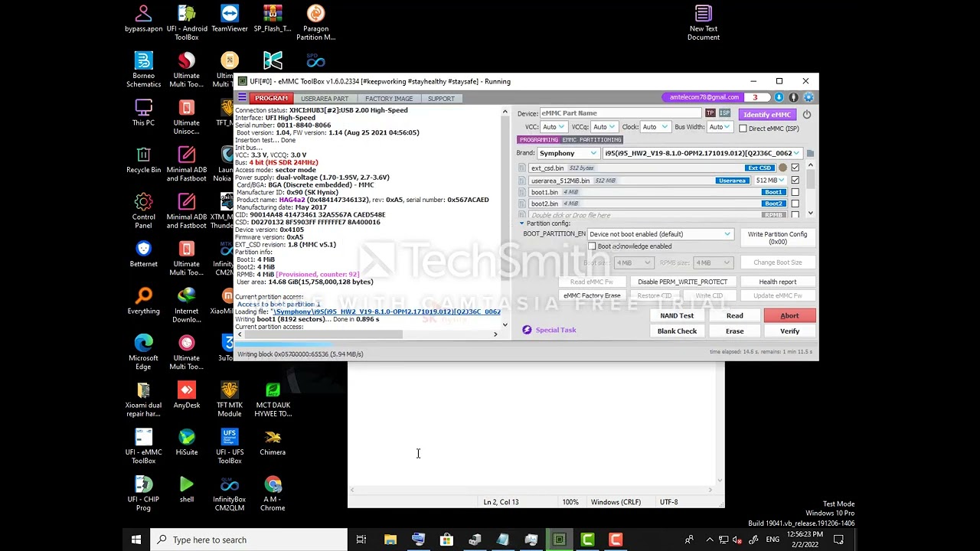Click the TP test point icon
This screenshot has width=980, height=551.
(710, 113)
